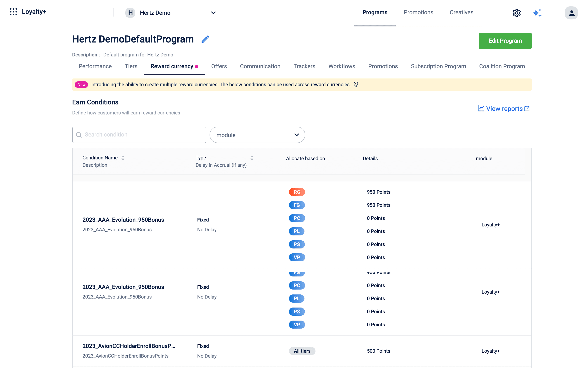Click the settings gear icon

point(517,13)
